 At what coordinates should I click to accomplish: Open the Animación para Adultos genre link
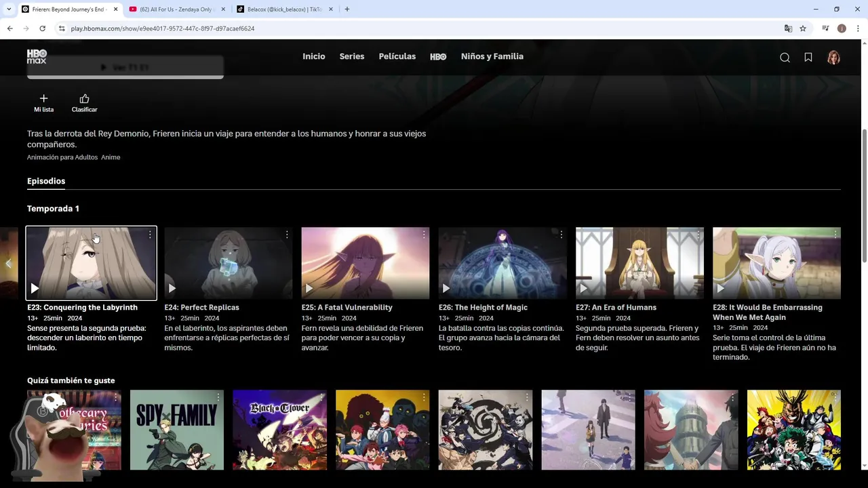(62, 157)
